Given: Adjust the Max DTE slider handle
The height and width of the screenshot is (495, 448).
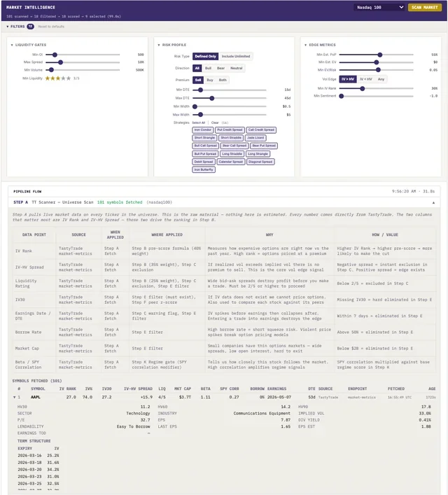Looking at the screenshot, I should (x=212, y=98).
